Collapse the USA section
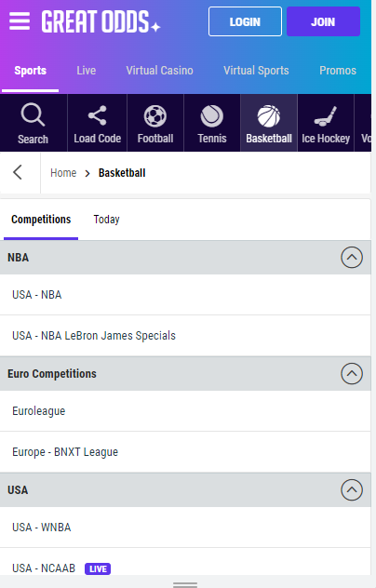 coord(352,489)
